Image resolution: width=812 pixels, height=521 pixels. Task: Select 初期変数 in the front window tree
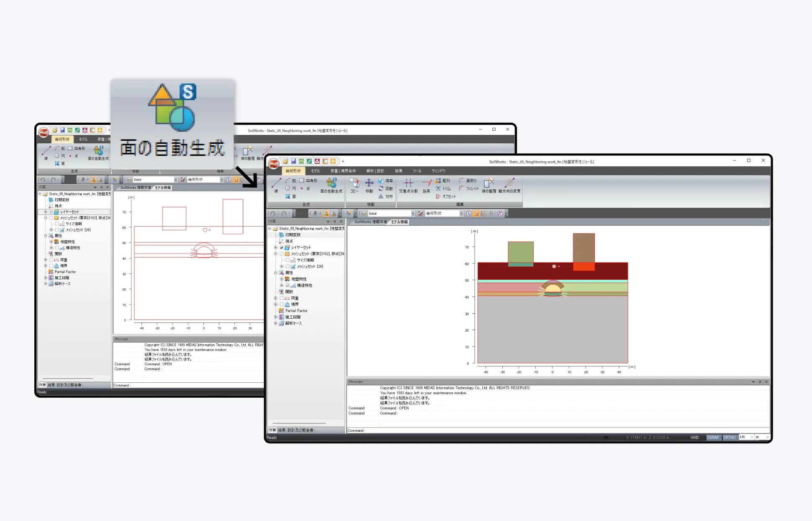click(x=293, y=235)
